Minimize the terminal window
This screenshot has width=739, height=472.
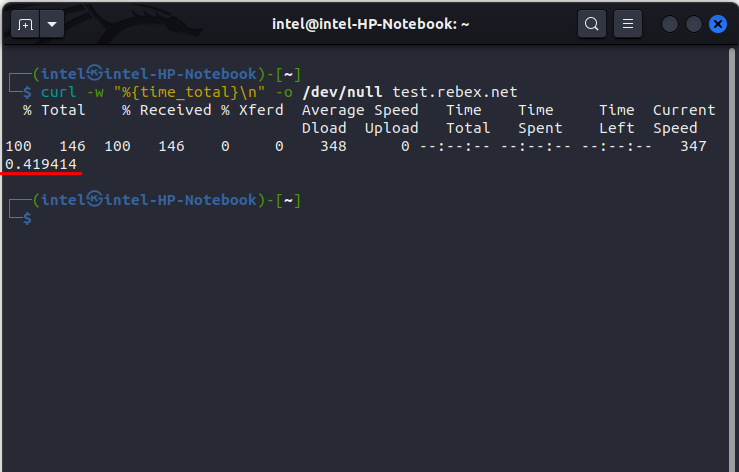tap(670, 23)
